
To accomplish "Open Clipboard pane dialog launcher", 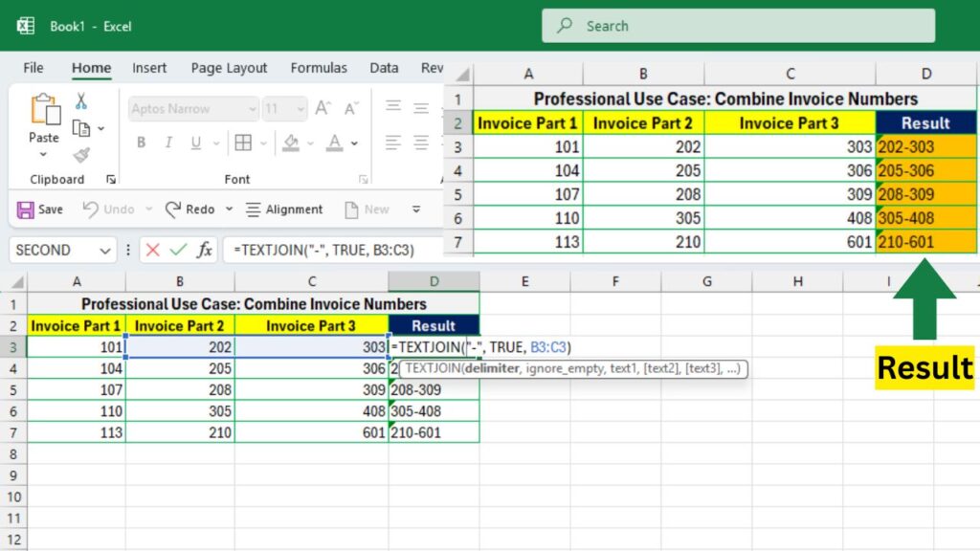I will pyautogui.click(x=111, y=179).
